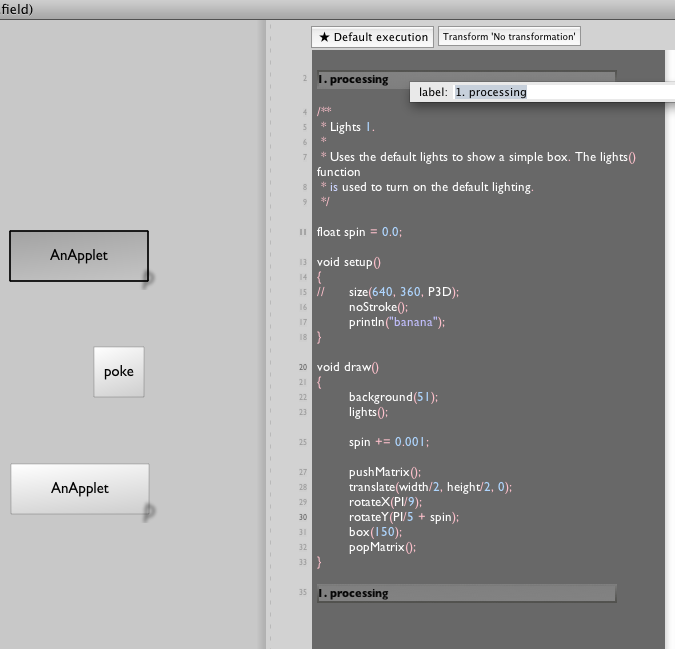Image resolution: width=675 pixels, height=649 pixels.
Task: Click the Default execution button
Action: pyautogui.click(x=372, y=37)
